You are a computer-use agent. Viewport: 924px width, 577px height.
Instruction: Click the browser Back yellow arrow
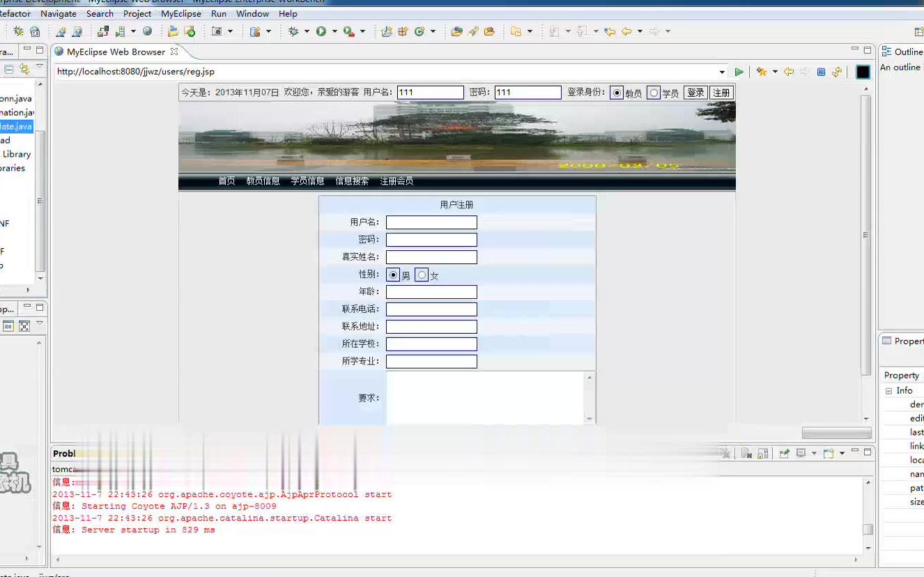789,72
